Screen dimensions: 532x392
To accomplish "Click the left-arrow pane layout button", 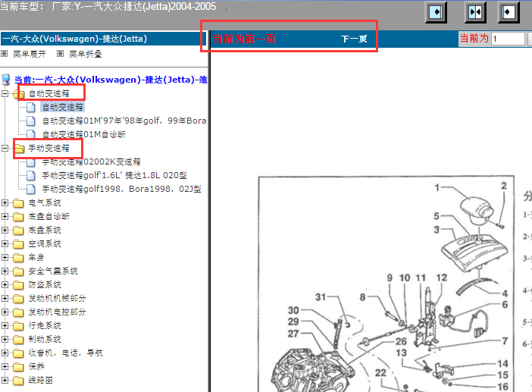I will pos(509,13).
